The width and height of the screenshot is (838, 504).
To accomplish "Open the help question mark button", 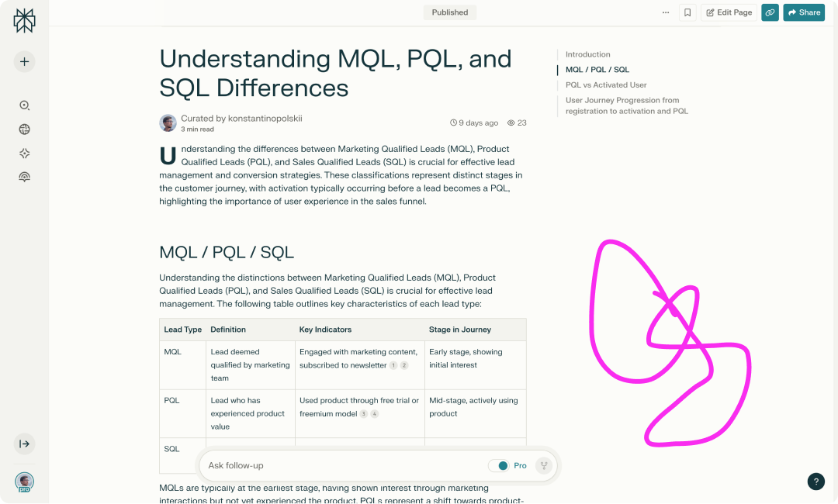I will pos(815,482).
